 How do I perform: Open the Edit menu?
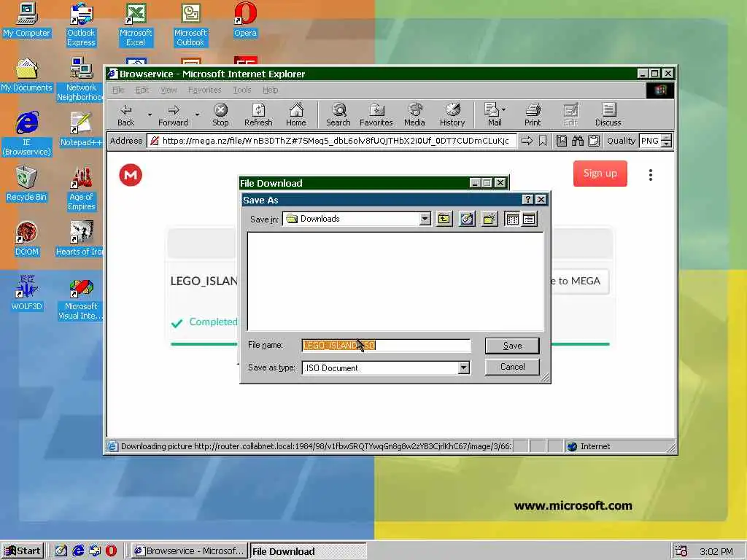(x=142, y=90)
